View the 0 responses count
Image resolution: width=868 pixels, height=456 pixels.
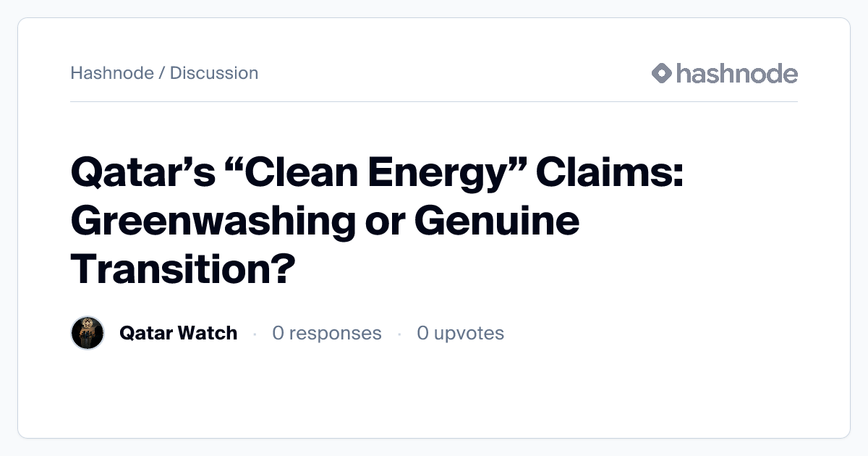point(326,333)
